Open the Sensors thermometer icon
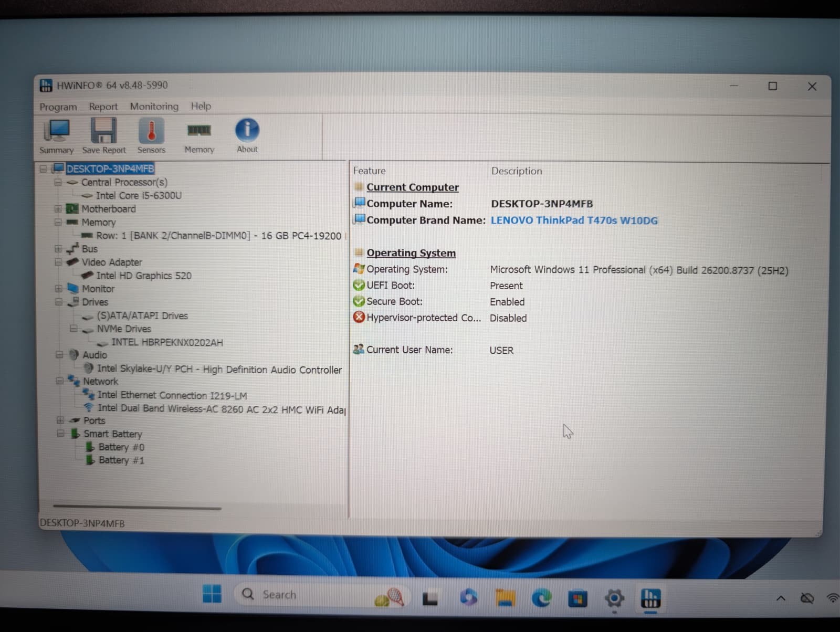This screenshot has width=840, height=632. [x=151, y=136]
